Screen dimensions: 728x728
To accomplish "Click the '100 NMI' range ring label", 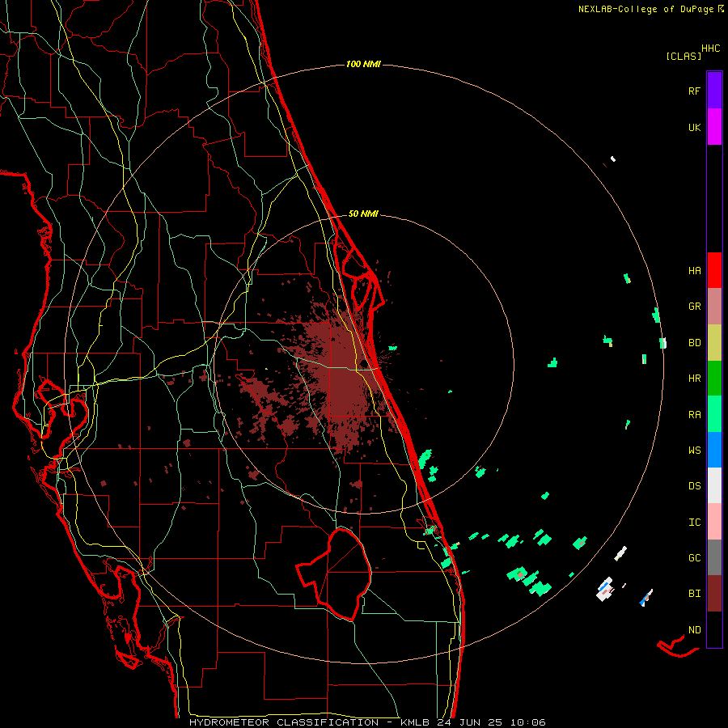I will coord(363,64).
